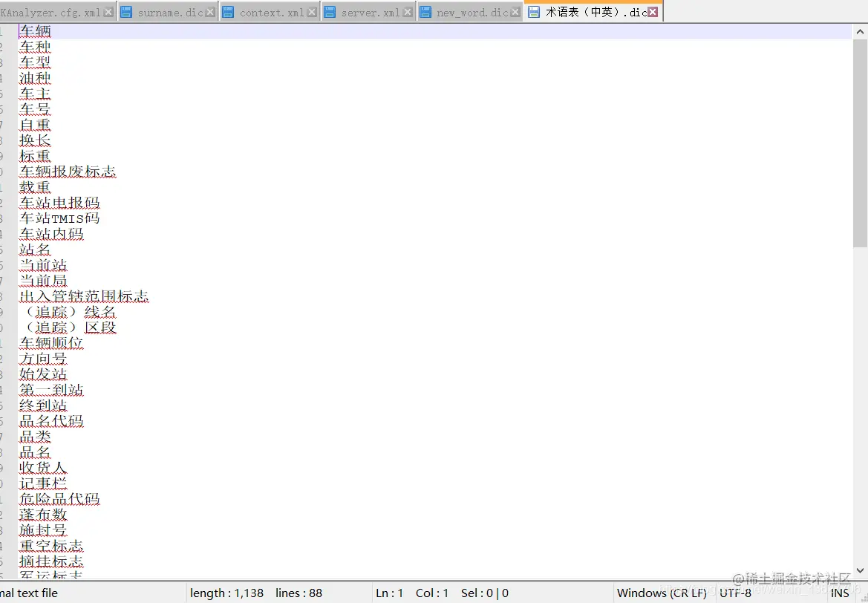Click the length : 1,138 status entry
The image size is (868, 603).
(226, 593)
